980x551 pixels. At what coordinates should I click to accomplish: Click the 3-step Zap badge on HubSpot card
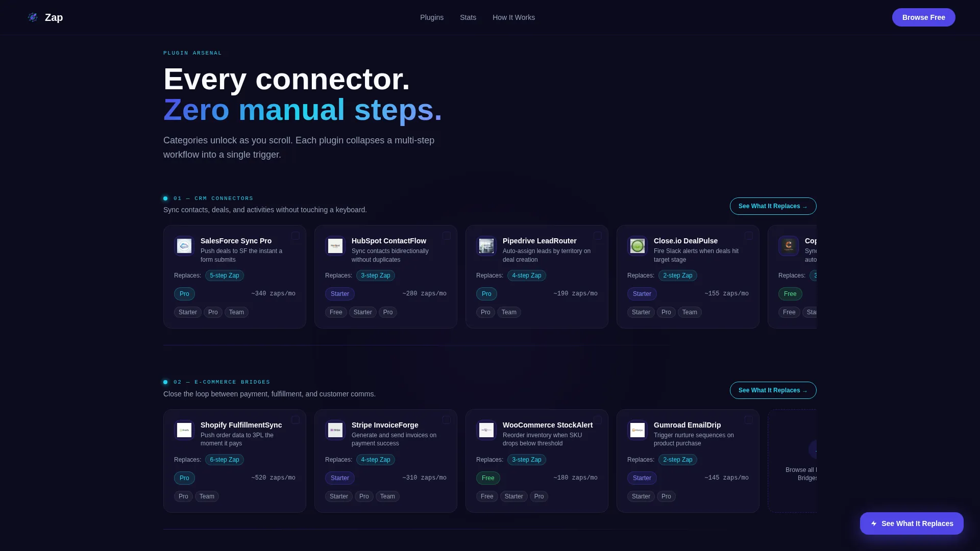(x=376, y=275)
